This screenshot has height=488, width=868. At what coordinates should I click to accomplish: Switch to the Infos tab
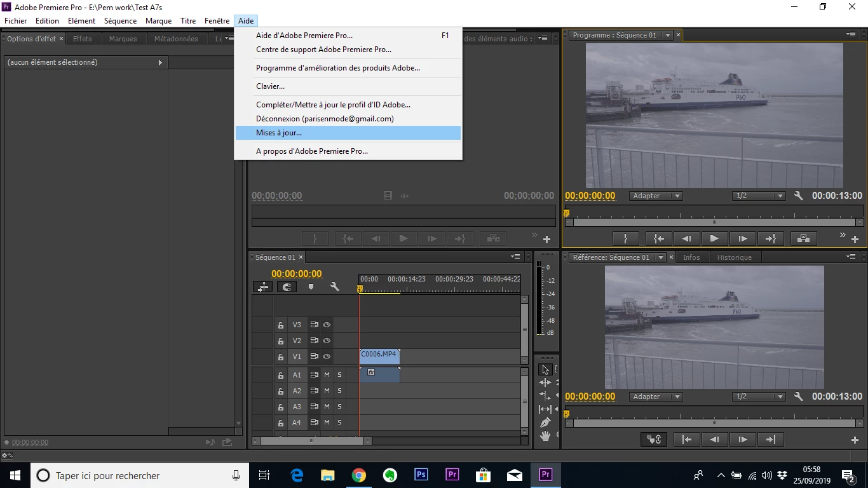pyautogui.click(x=691, y=257)
